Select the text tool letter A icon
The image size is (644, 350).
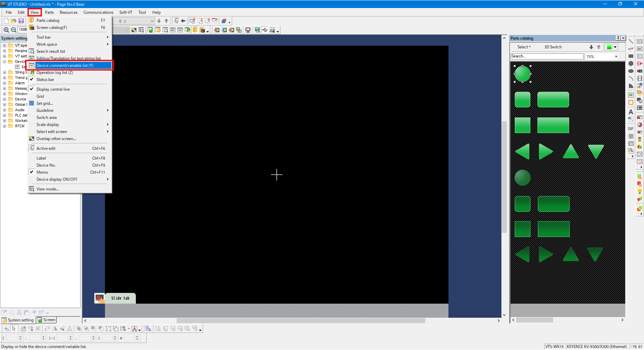coord(631,112)
